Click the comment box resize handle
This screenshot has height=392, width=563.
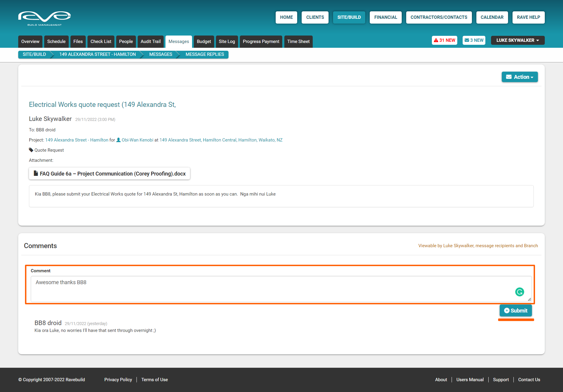click(x=529, y=299)
